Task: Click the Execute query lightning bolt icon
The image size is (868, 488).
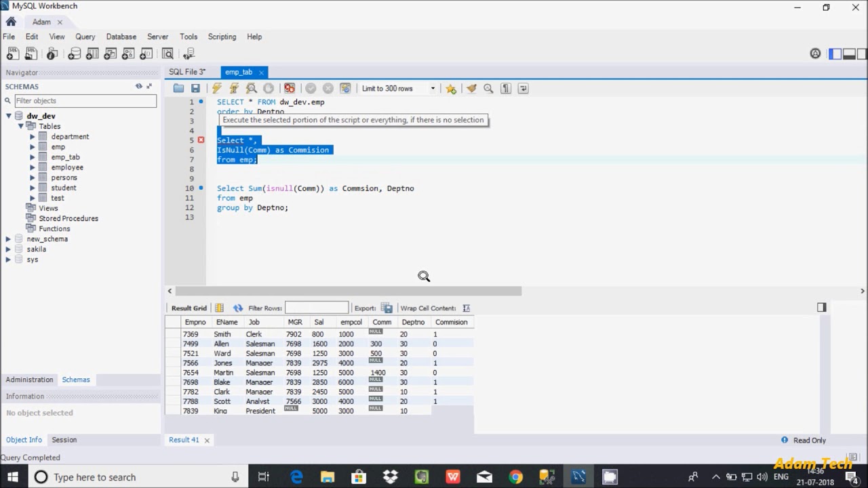Action: click(x=216, y=88)
